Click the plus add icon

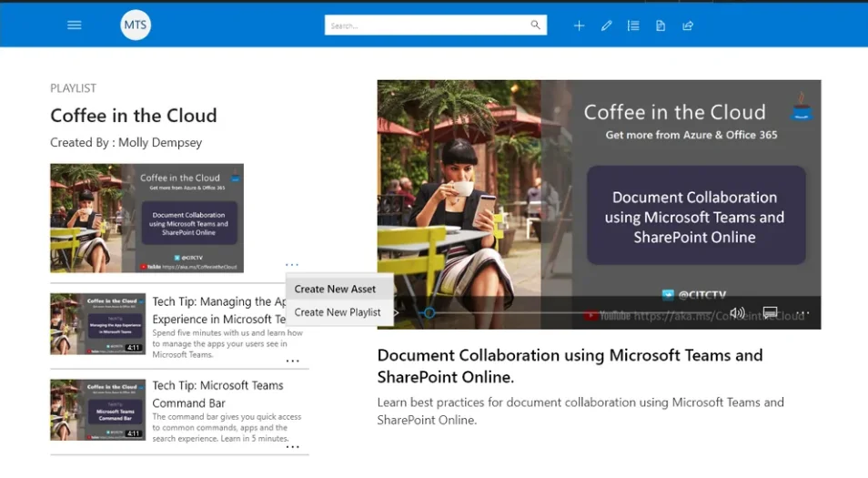(x=579, y=25)
